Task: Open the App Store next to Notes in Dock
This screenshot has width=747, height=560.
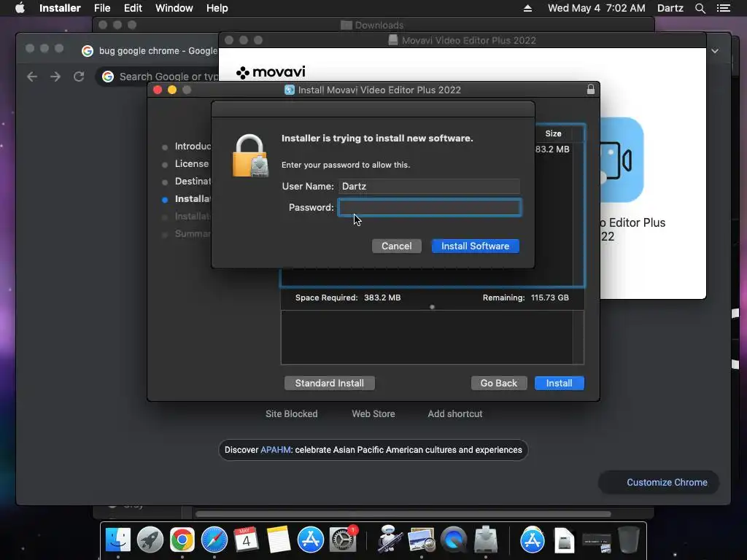Action: (311, 540)
